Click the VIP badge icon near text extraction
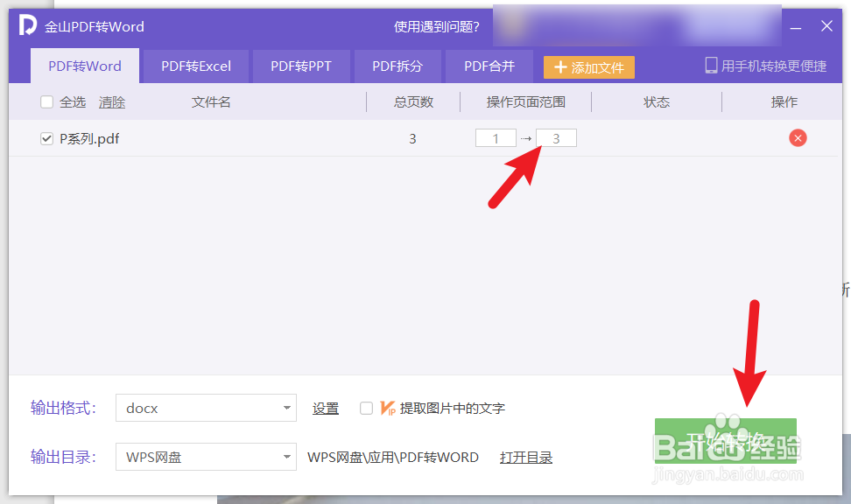This screenshot has height=504, width=851. coord(388,408)
